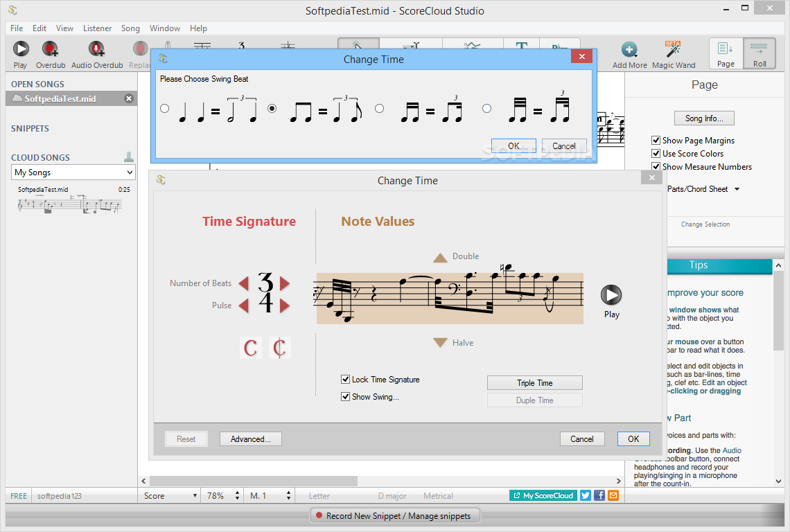Open the Listener menu
Viewport: 790px width, 532px height.
(x=97, y=28)
